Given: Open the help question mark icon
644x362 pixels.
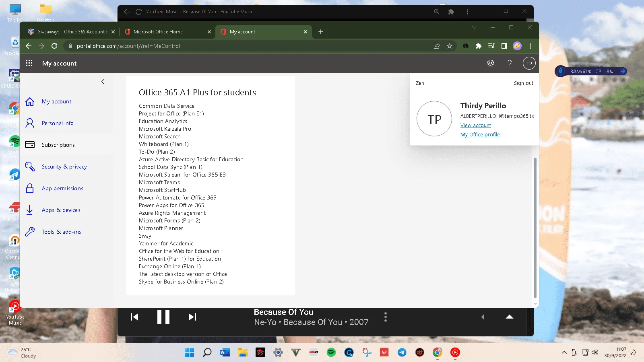Looking at the screenshot, I should click(x=510, y=63).
